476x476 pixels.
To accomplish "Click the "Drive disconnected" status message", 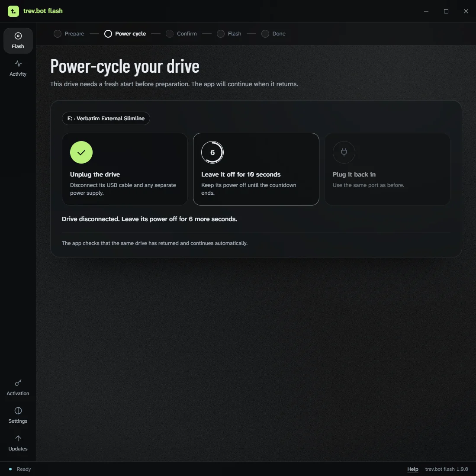I will coord(149,219).
